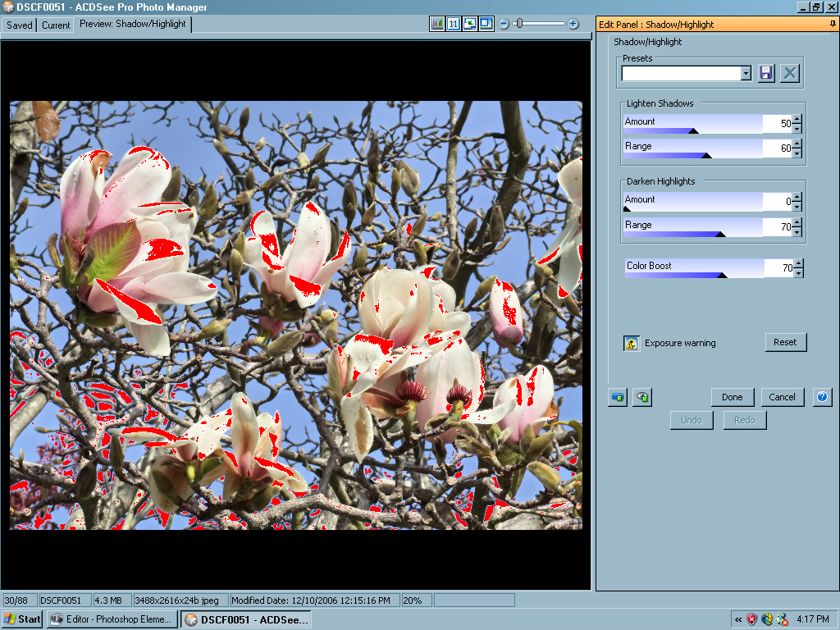Screen dimensions: 840x630
Task: Decrease Color Boost value with down arrow
Action: point(798,272)
